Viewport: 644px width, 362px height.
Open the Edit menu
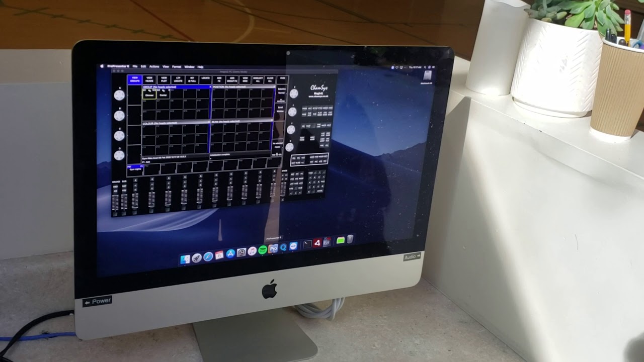click(143, 66)
